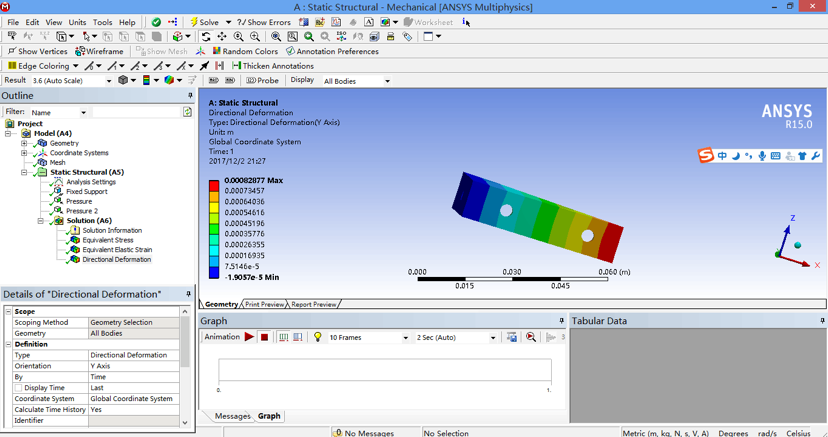
Task: Open Annotation Preferences
Action: (332, 51)
